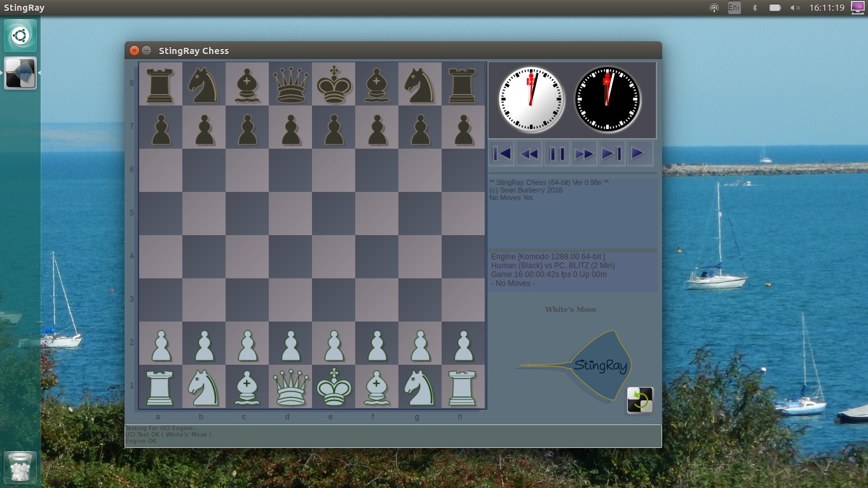Click the white analog clock
This screenshot has height=488, width=868.
(531, 100)
